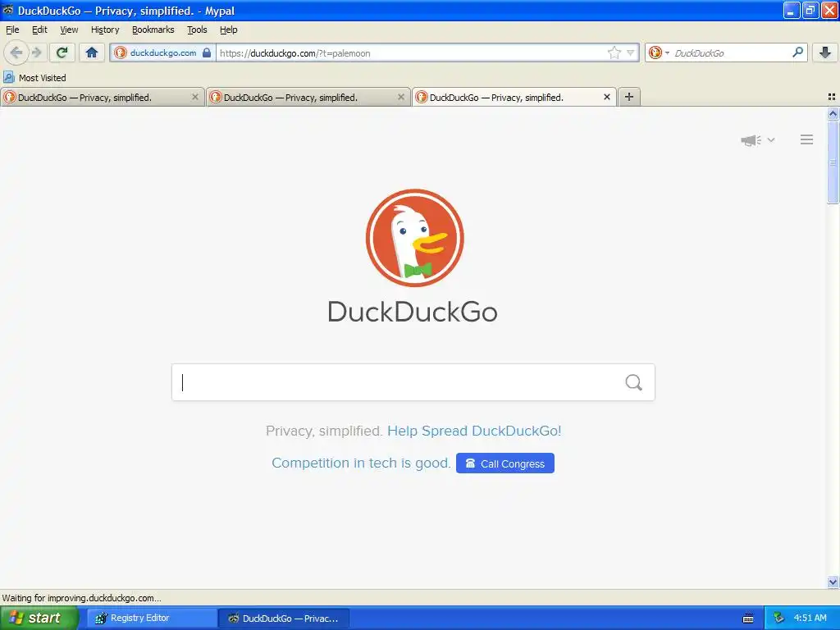840x630 pixels.
Task: Follow the Help Spread DuckDuckGo! link
Action: pyautogui.click(x=474, y=431)
